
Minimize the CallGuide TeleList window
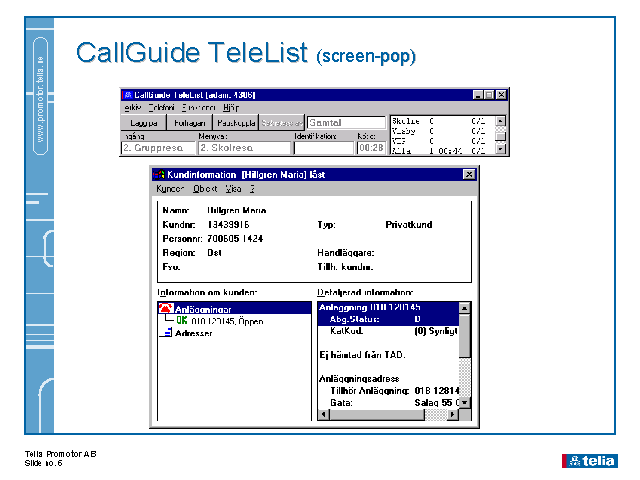(x=478, y=95)
